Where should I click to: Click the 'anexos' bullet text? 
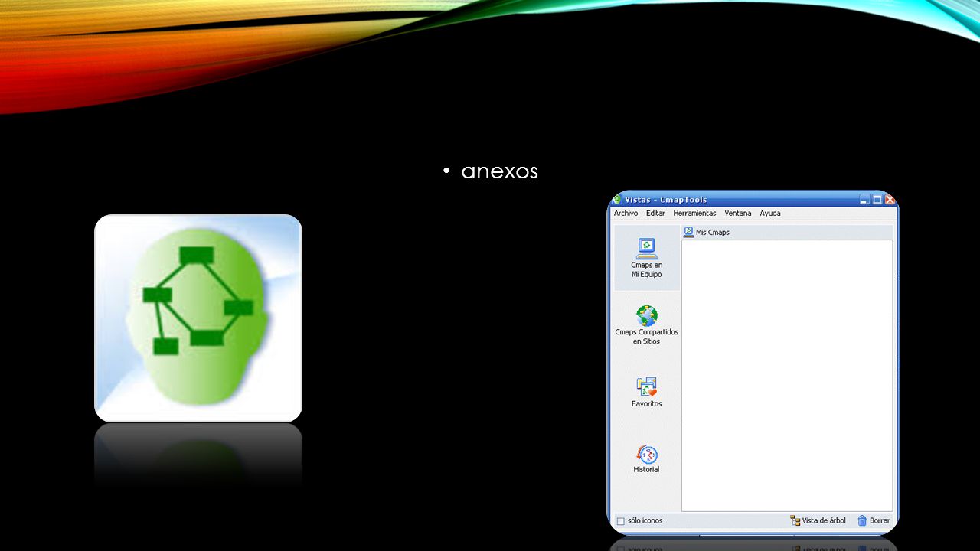pos(499,171)
